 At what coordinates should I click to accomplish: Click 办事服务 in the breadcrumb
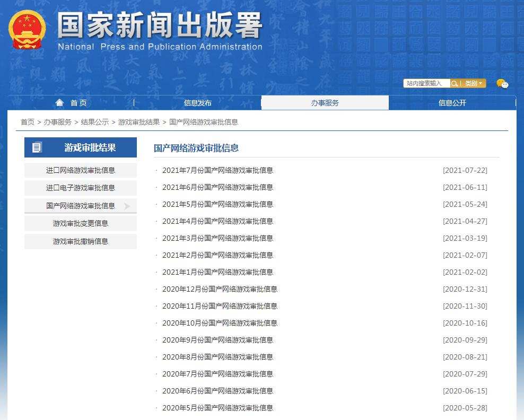57,122
